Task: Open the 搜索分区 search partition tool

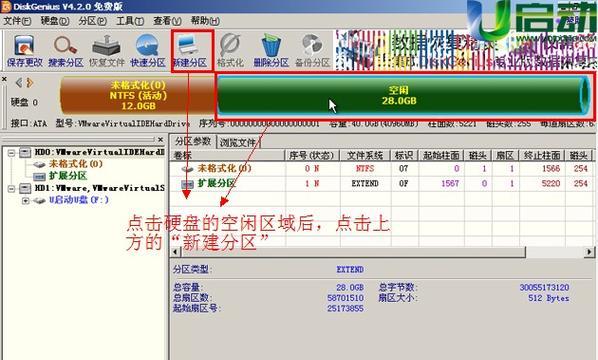Action: click(x=66, y=50)
